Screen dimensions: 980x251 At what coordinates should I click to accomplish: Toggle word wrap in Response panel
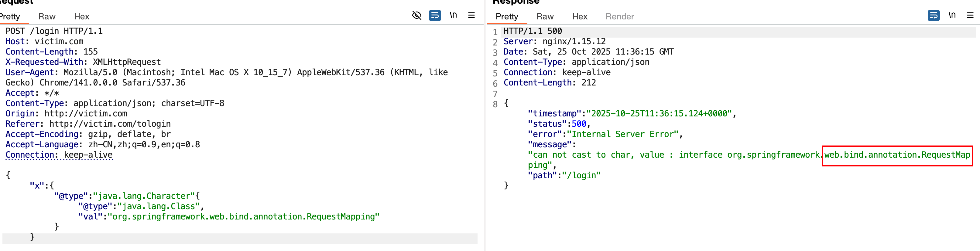pos(934,15)
